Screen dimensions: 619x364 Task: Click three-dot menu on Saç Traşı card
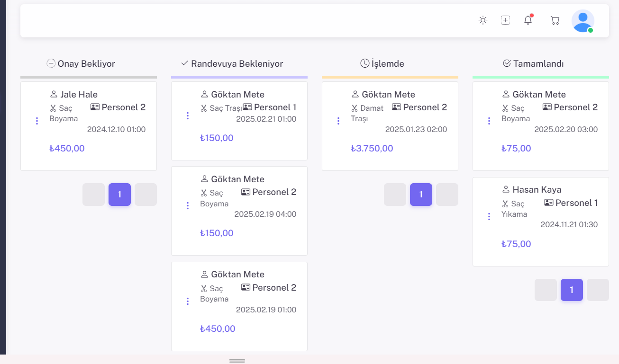tap(188, 116)
